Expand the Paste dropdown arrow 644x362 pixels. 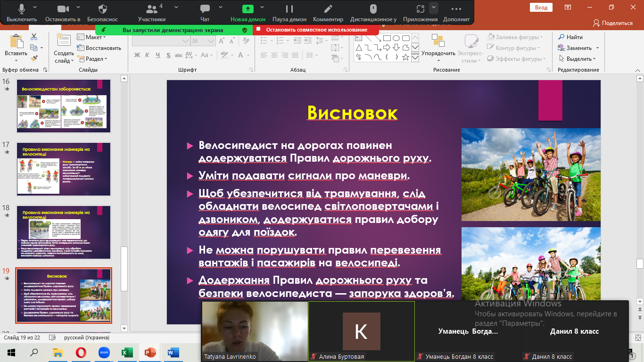point(16,60)
